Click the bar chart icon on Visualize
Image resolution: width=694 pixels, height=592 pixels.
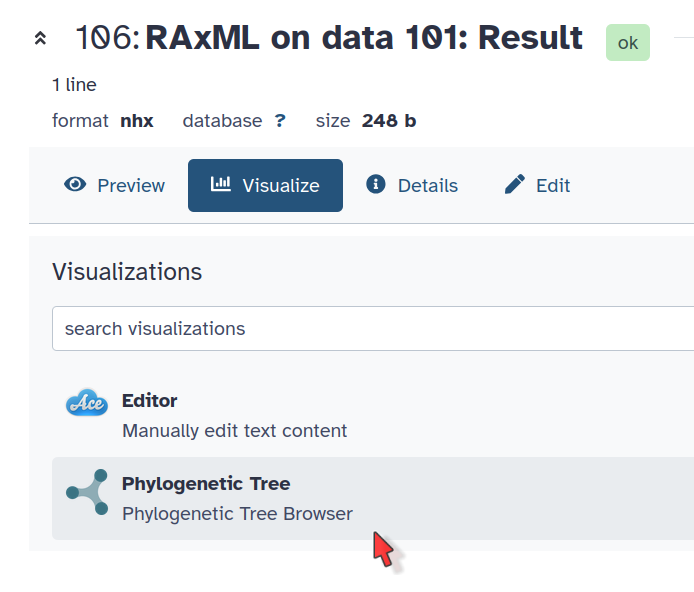click(x=221, y=185)
